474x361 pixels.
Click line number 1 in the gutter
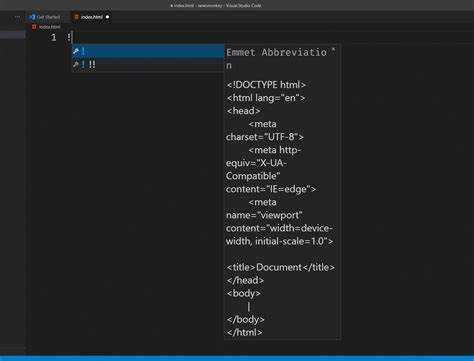click(x=54, y=37)
